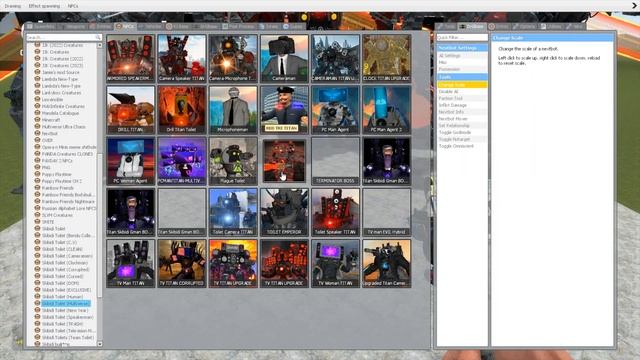Select the PCMAN TITAN MULTIVERSE thumbnail
The image size is (640, 360).
(182, 161)
